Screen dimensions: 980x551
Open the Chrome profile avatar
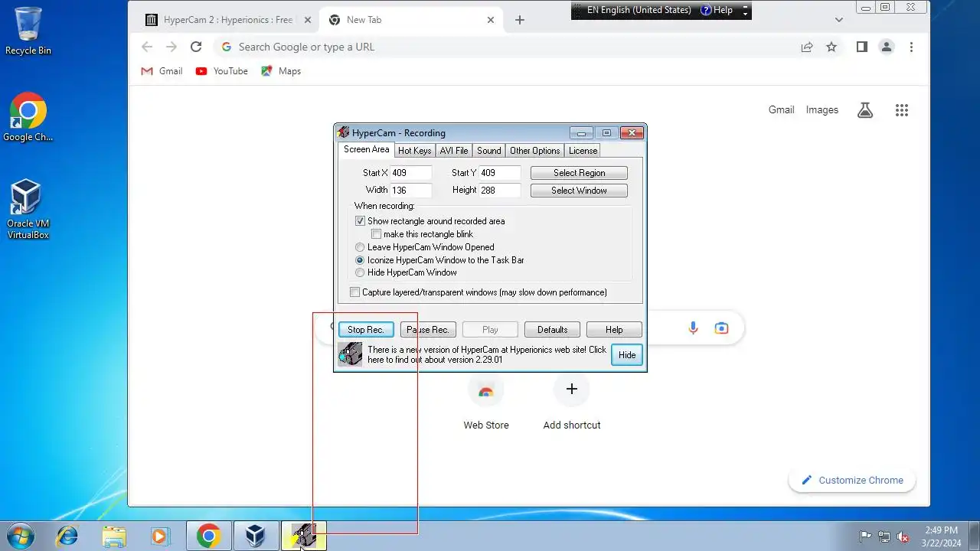(x=887, y=47)
